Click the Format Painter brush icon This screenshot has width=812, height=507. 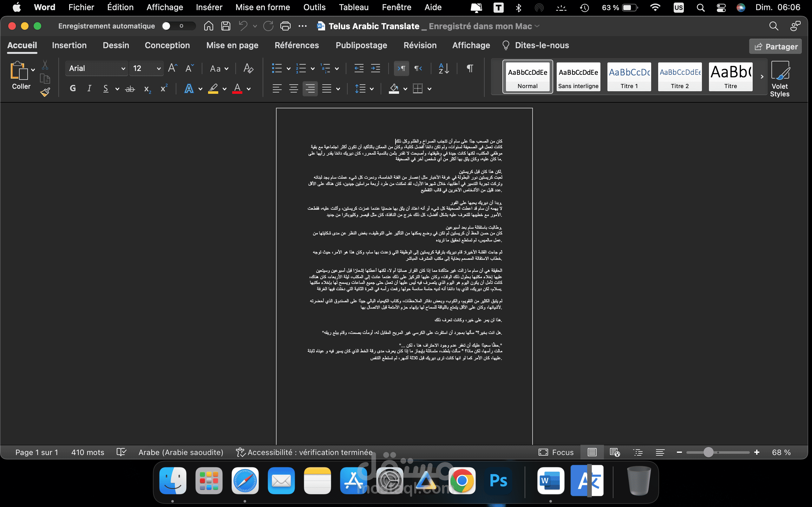(45, 92)
